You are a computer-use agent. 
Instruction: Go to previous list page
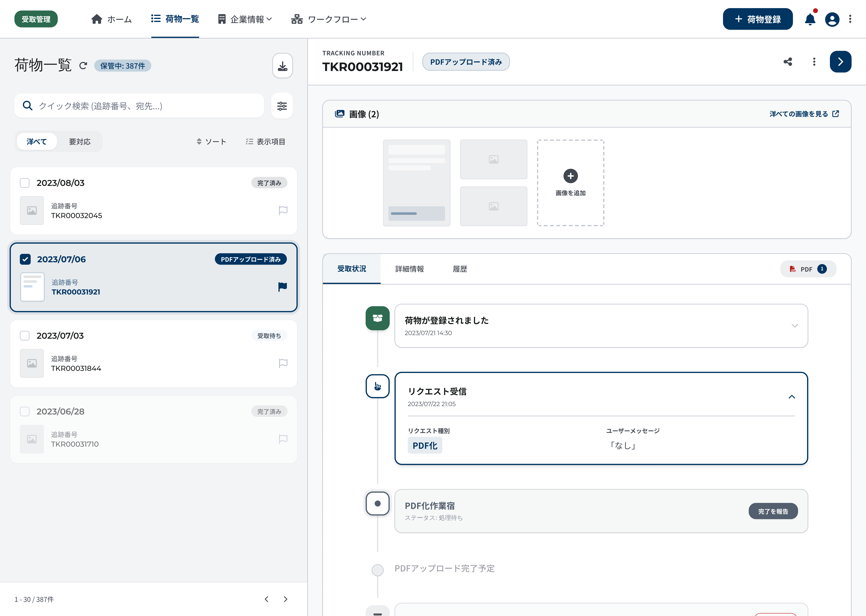coord(267,599)
